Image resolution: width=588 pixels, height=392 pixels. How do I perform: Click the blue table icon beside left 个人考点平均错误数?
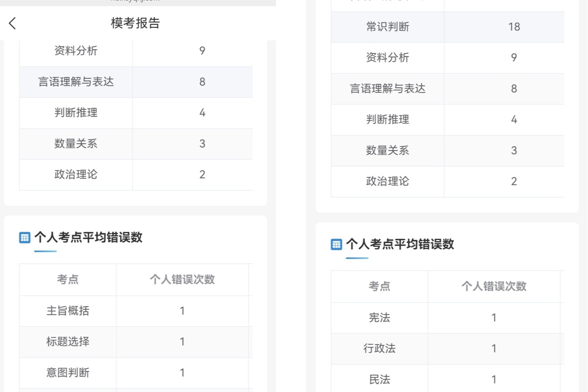(24, 238)
